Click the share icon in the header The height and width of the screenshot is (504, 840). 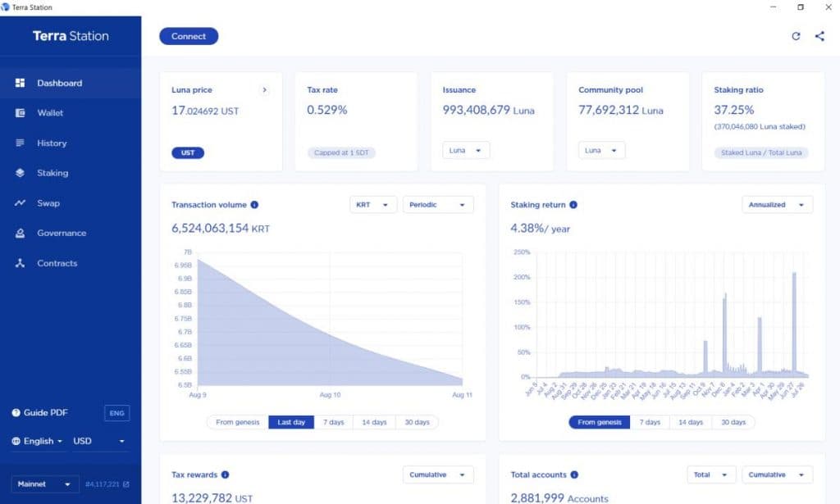[x=819, y=36]
